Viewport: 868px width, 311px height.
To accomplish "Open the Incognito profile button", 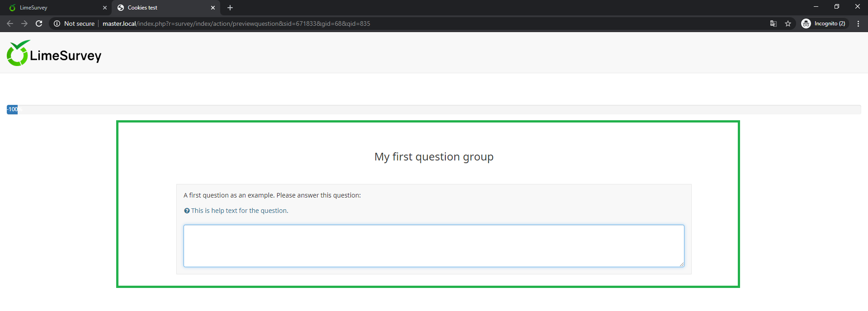I will [x=824, y=24].
